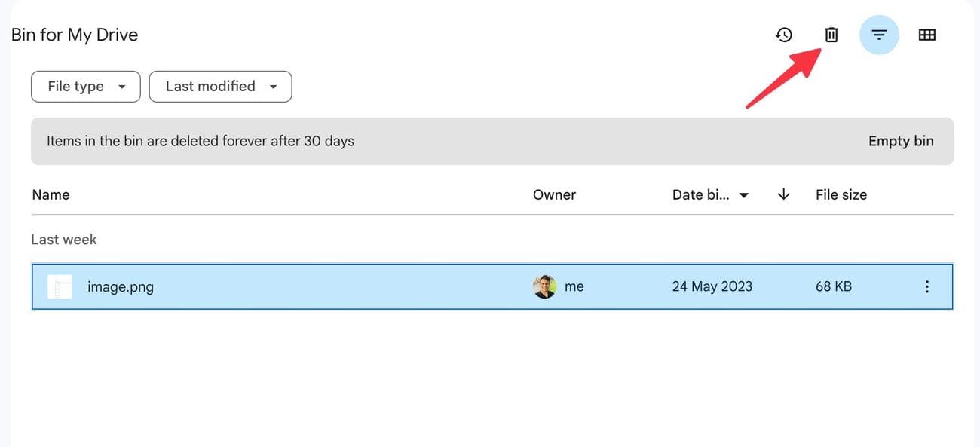Open the File type filter dropdown
The image size is (980, 447).
[x=85, y=86]
